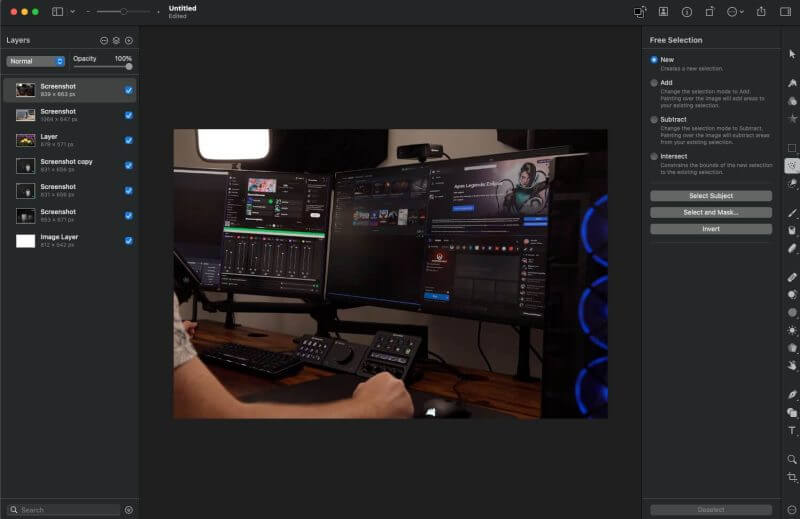Select the "Image Layer" name text
The image size is (800, 519).
coord(59,237)
